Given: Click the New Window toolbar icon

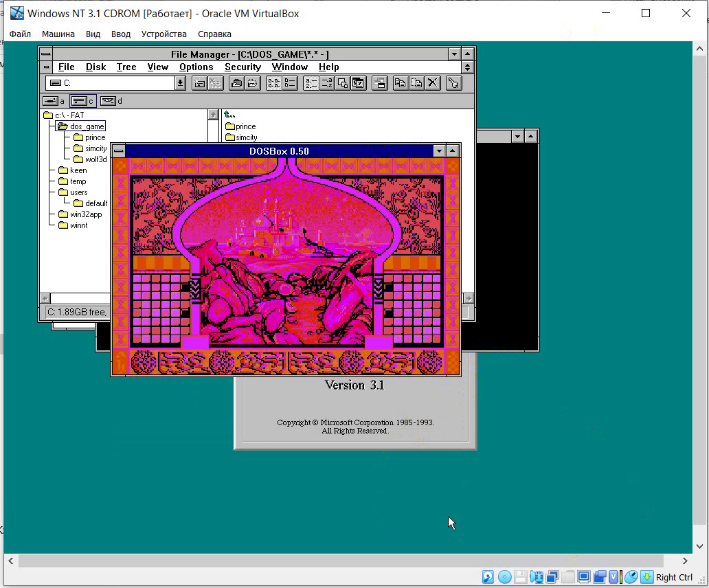Looking at the screenshot, I should pyautogui.click(x=380, y=83).
